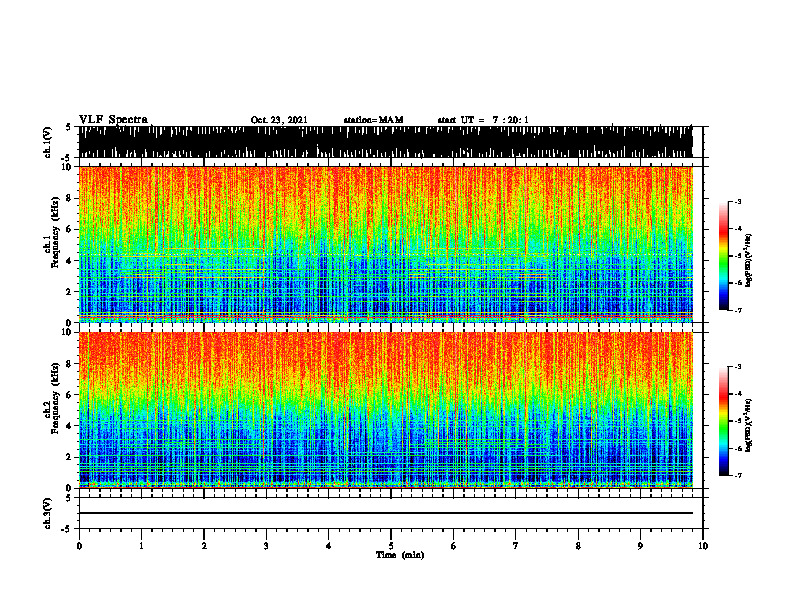Click the ch.2 "Frequency (kHz)" axis label
The height and width of the screenshot is (612, 792).
[x=55, y=398]
